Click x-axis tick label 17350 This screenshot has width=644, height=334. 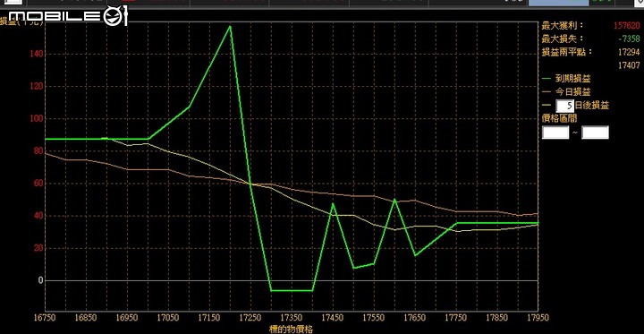292,318
